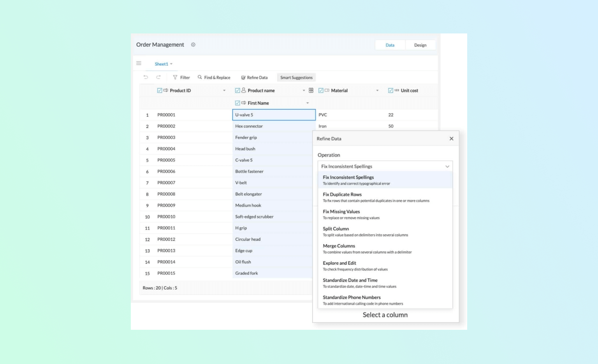Select the U-valve 5 cell

pos(274,115)
